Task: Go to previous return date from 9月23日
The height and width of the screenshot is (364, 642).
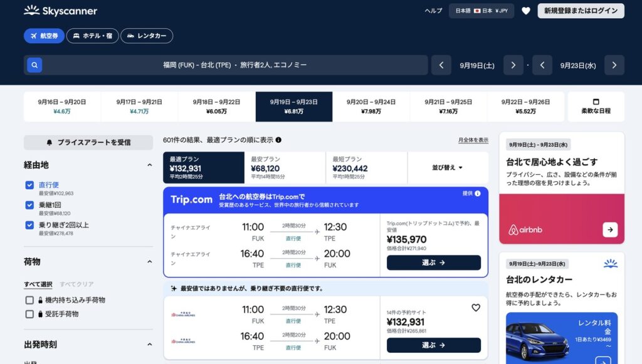Action: pos(542,65)
